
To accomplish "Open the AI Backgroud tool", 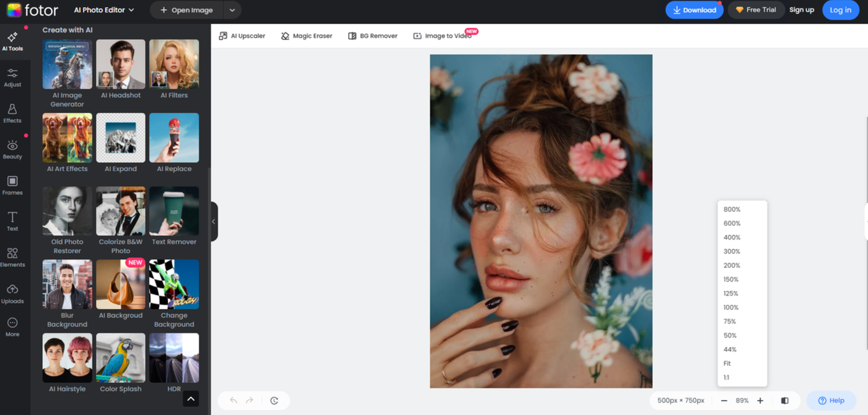I will (x=120, y=290).
